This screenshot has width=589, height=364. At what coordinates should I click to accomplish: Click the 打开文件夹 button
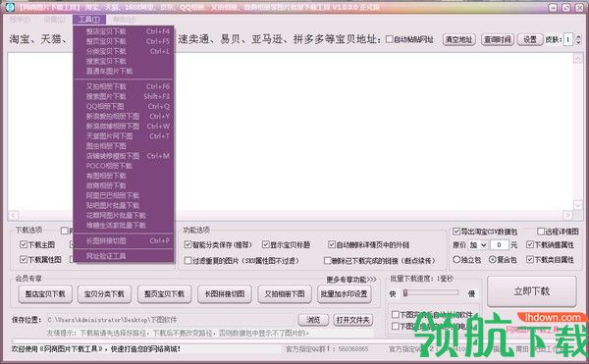coord(352,320)
